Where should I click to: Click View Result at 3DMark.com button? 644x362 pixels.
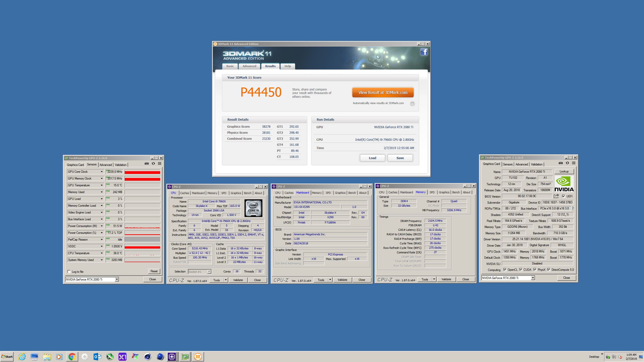tap(383, 93)
